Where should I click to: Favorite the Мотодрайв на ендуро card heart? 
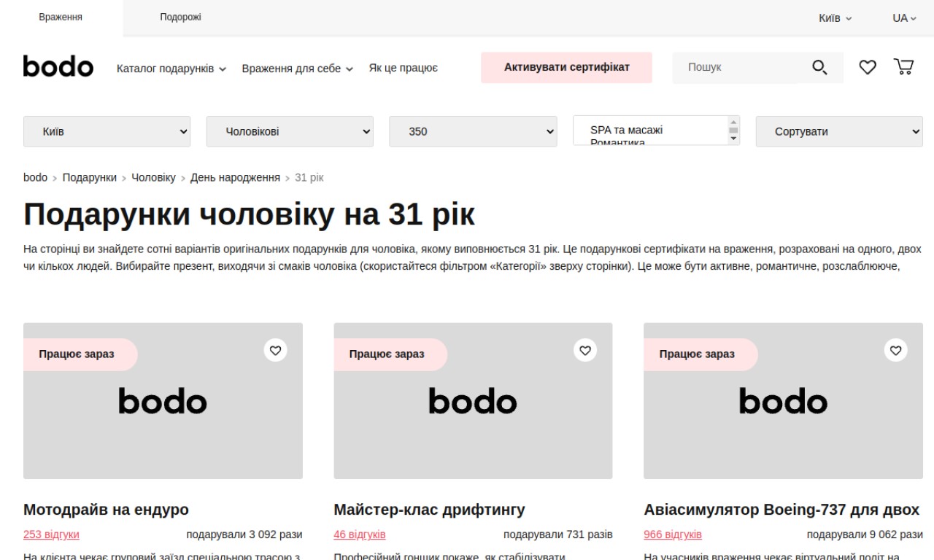click(x=275, y=350)
